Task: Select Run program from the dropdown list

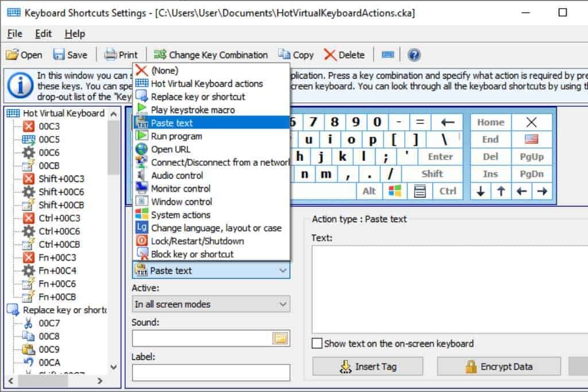Action: pyautogui.click(x=176, y=136)
